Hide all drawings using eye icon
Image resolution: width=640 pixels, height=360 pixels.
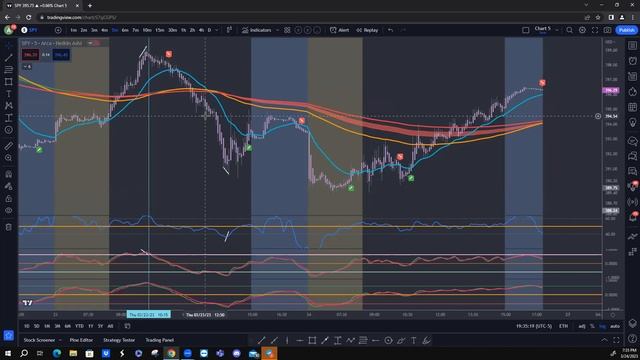tap(9, 211)
